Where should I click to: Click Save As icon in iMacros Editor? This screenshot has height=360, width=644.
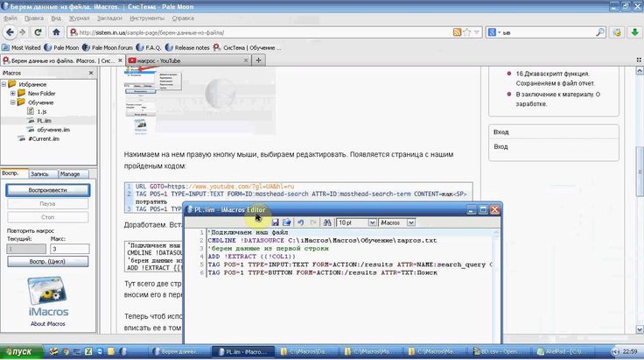(285, 224)
